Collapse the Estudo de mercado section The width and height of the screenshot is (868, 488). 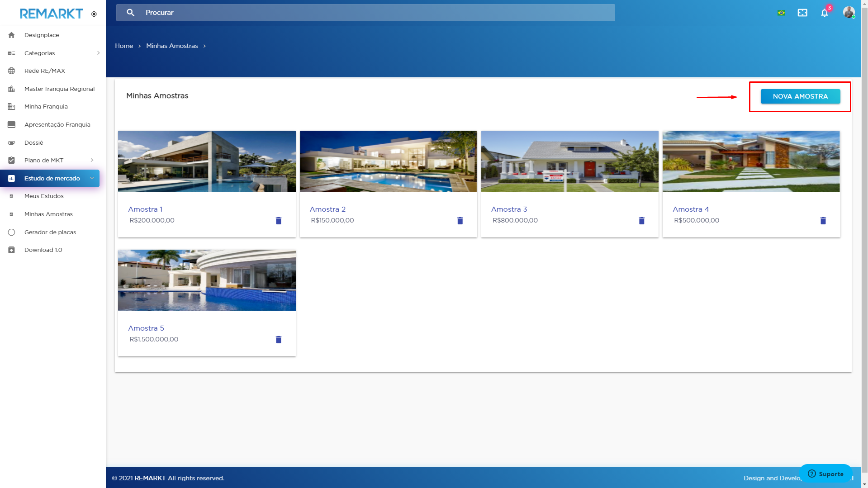tap(92, 178)
